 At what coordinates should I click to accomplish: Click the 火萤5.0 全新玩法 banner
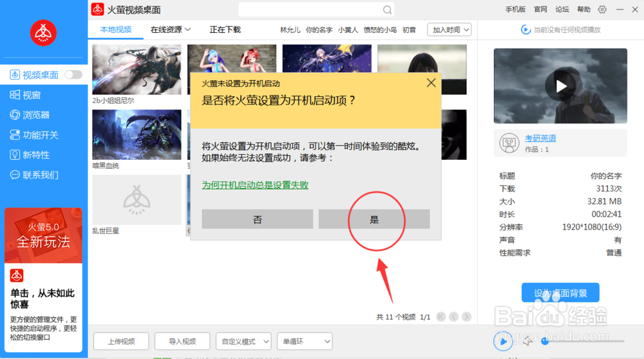tap(44, 236)
